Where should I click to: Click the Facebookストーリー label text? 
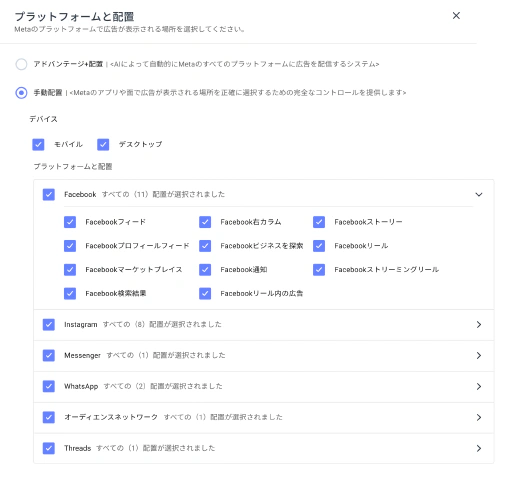coord(368,222)
